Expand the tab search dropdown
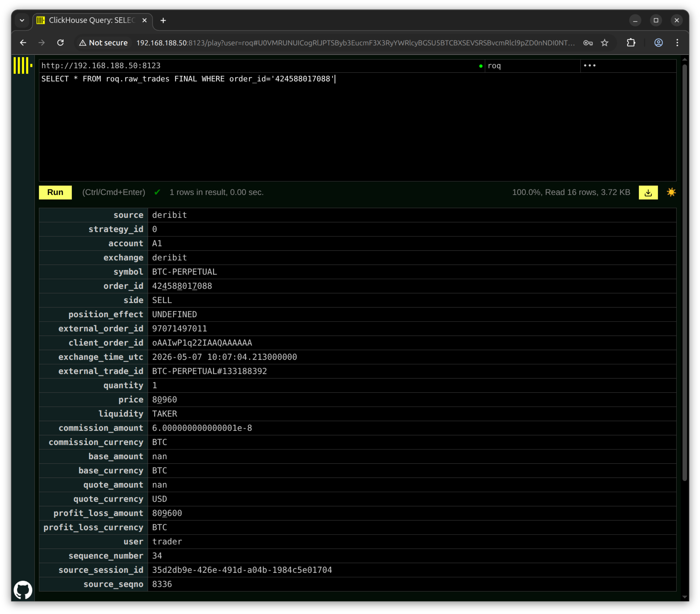Screen dimensions: 700x614 [22, 21]
